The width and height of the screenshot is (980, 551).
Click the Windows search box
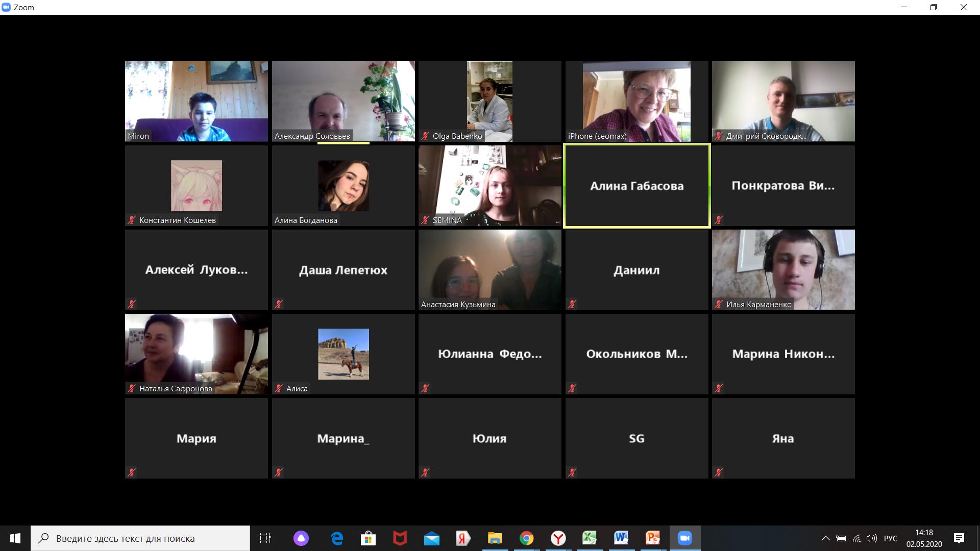click(x=140, y=538)
